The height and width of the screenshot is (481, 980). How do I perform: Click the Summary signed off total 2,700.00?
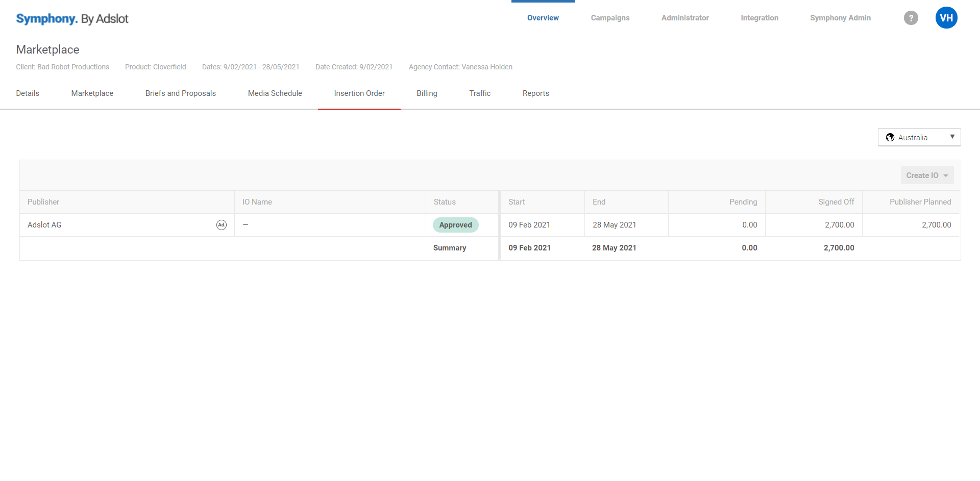click(x=839, y=248)
